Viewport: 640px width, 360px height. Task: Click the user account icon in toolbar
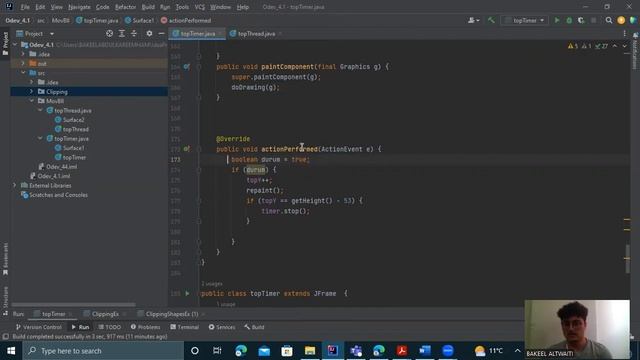(x=473, y=20)
